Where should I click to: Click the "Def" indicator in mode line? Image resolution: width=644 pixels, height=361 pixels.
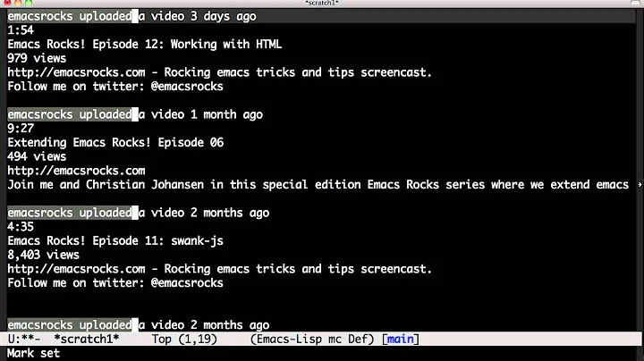point(358,339)
